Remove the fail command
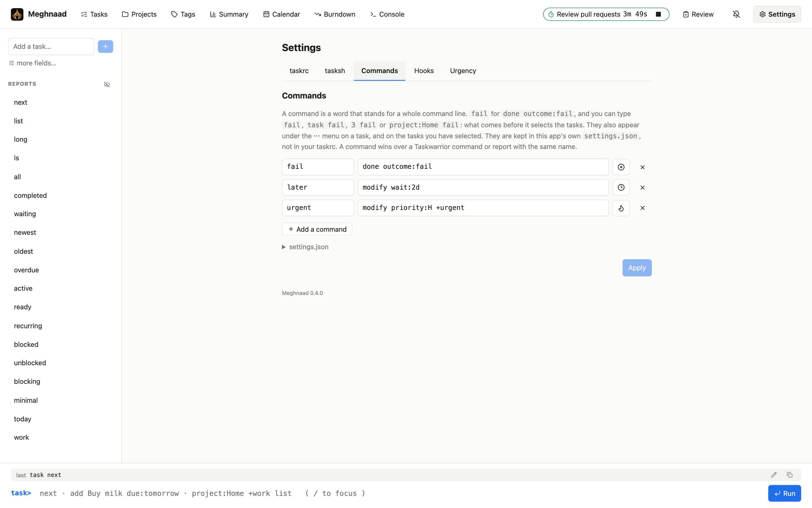The image size is (812, 508). (642, 167)
